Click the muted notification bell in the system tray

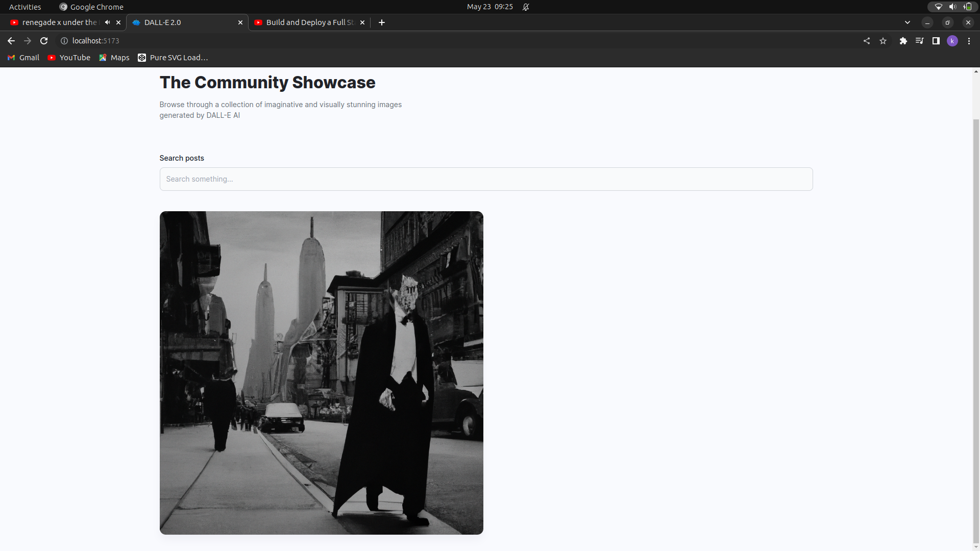coord(526,7)
